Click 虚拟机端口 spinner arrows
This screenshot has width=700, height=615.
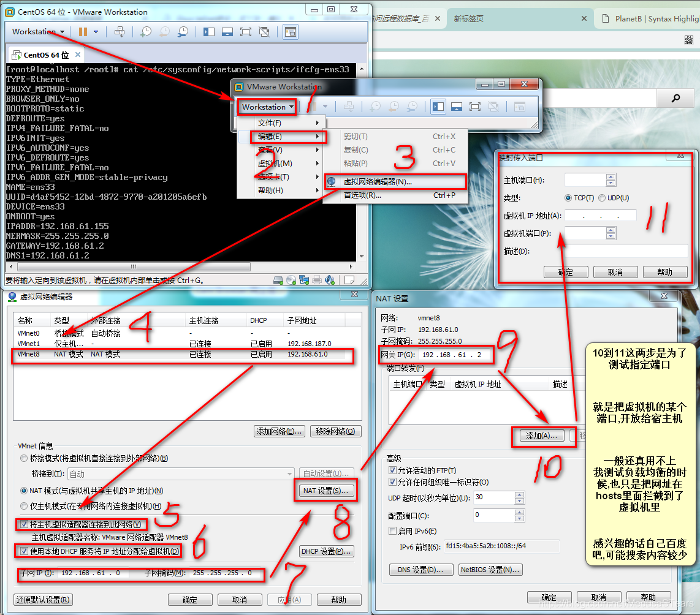tap(611, 233)
